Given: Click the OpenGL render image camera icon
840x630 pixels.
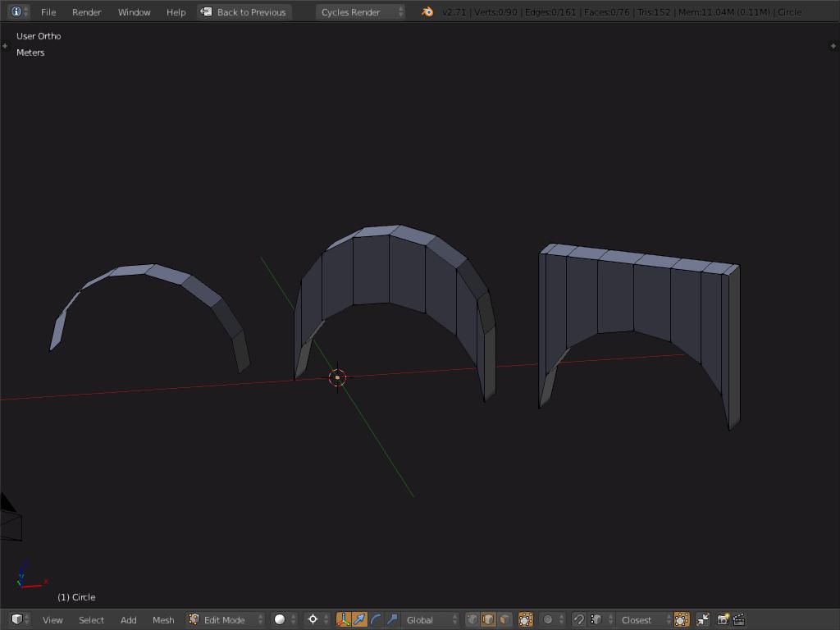Looking at the screenshot, I should (723, 619).
